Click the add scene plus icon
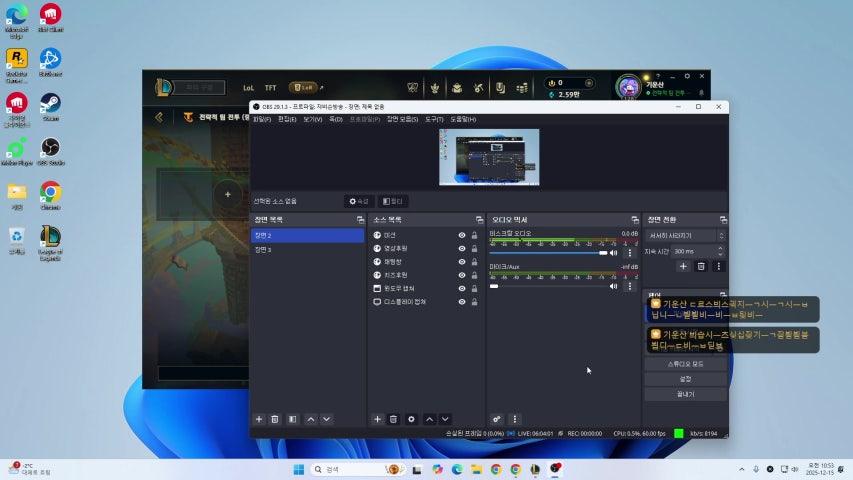 click(259, 419)
